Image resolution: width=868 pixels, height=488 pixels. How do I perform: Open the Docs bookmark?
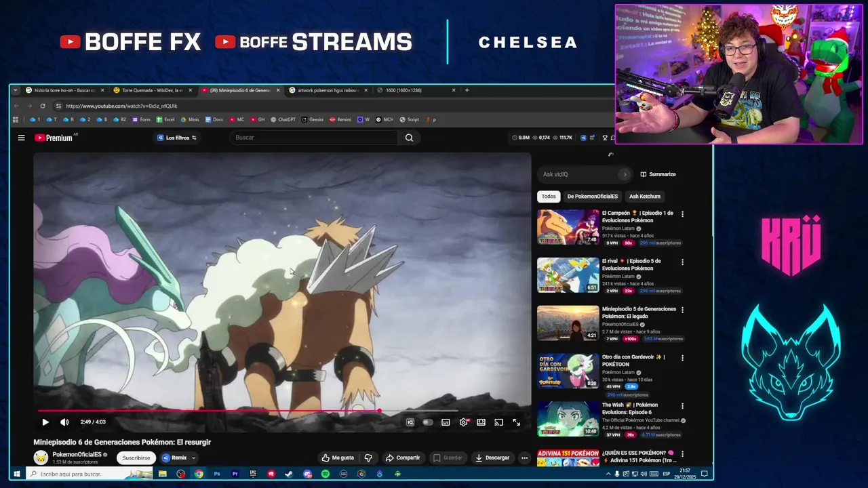(214, 119)
